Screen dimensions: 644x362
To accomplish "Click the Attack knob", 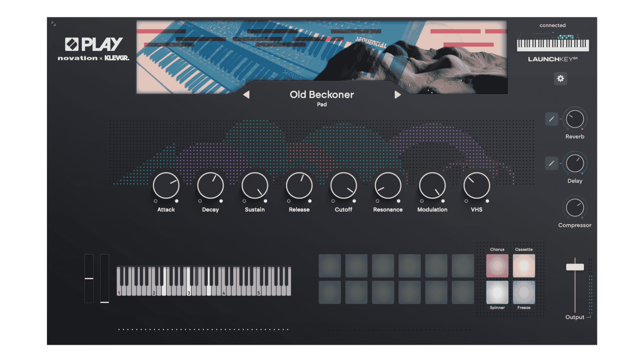I will coord(166,186).
